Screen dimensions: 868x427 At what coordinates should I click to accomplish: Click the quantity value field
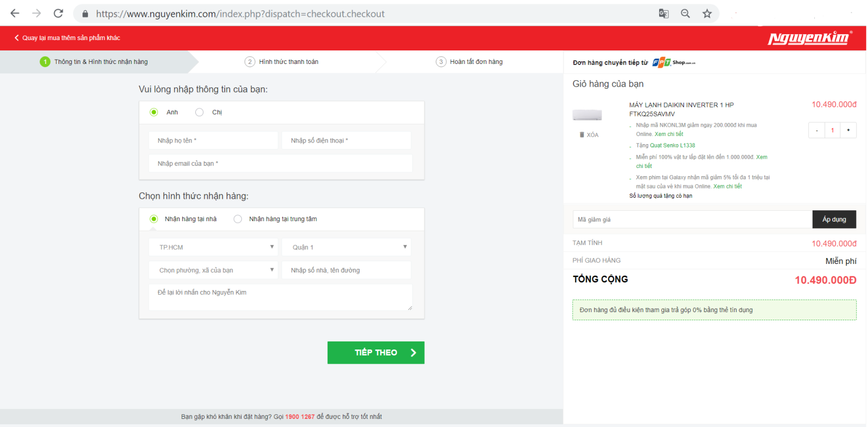832,131
